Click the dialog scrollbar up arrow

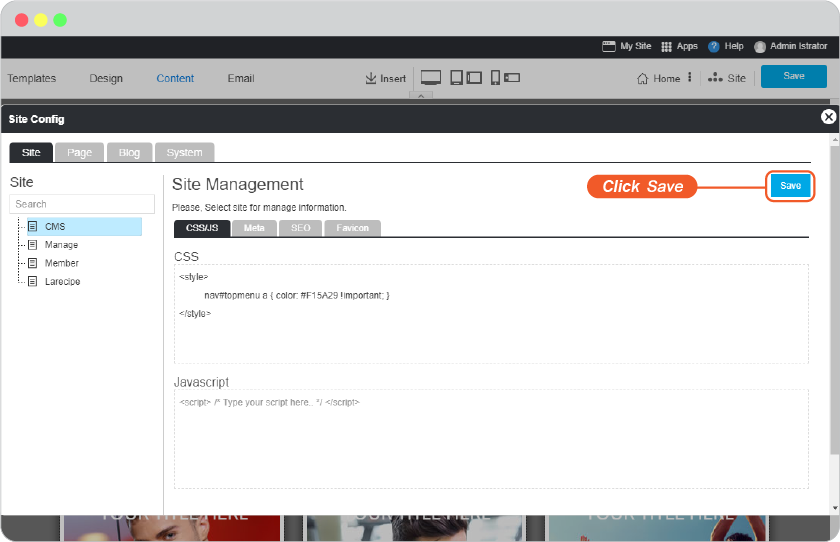coord(835,140)
